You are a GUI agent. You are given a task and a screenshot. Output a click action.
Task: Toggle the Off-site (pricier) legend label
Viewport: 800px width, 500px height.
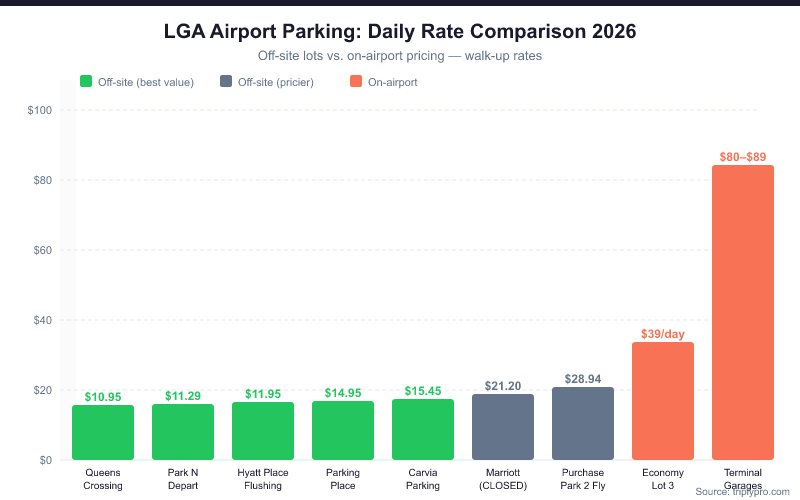[275, 82]
